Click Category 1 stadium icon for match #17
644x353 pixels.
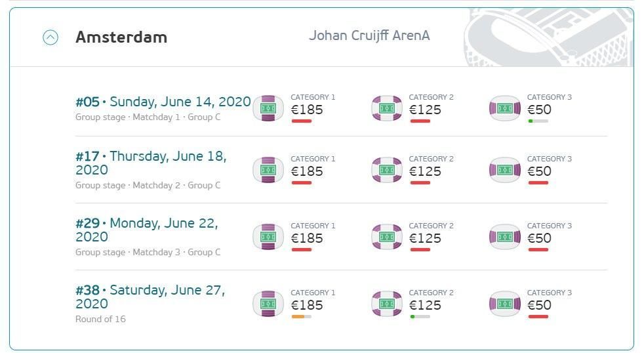click(x=268, y=170)
